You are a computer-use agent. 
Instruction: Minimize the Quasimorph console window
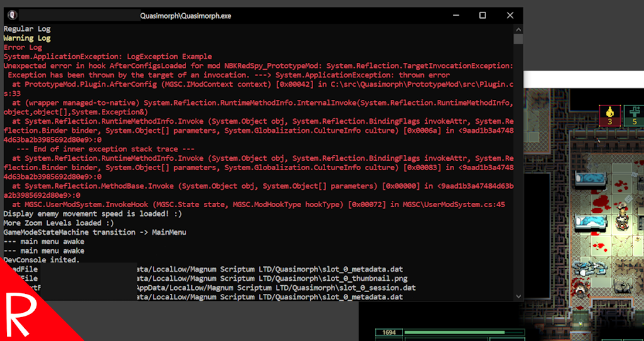(456, 16)
